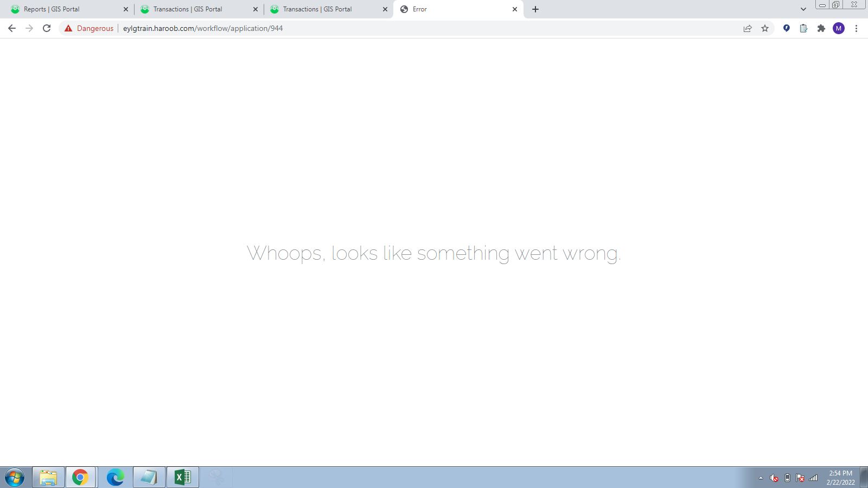Click the Show desktop button

point(864,478)
